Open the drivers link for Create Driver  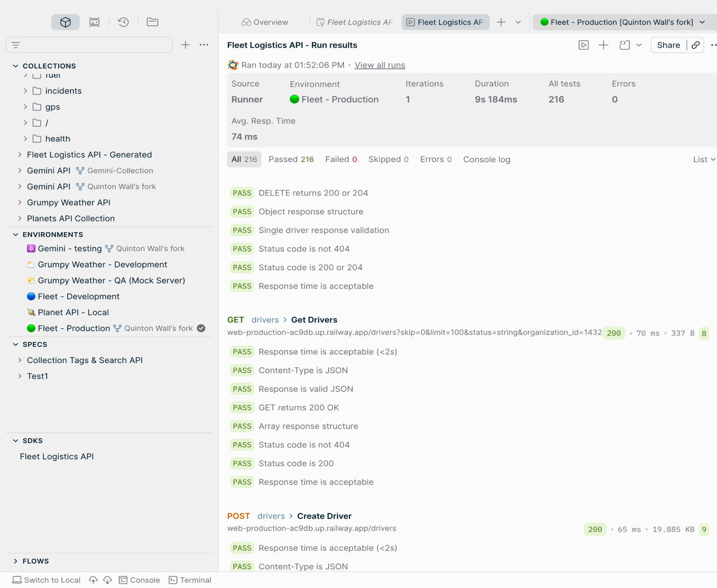pos(271,516)
